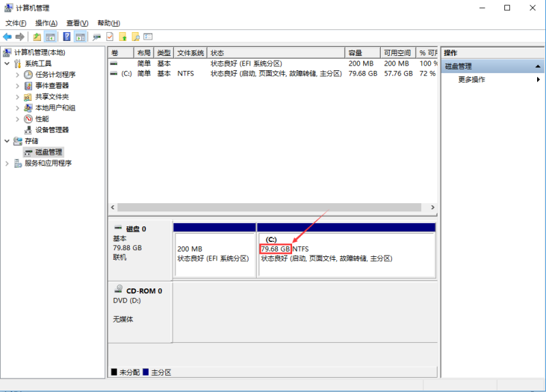Click the volume list scroll right arrow

click(433, 207)
